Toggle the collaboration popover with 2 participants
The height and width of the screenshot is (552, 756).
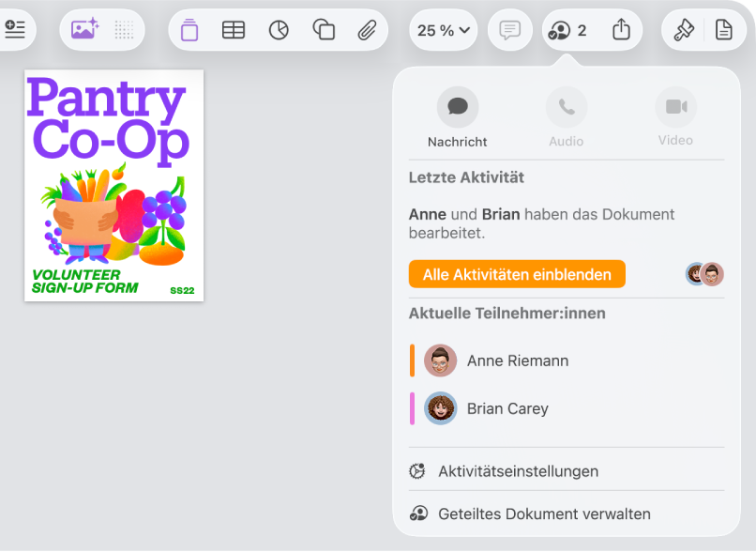[x=567, y=30]
